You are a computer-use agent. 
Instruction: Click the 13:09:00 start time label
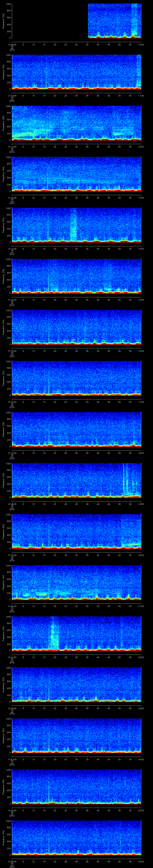[x=12, y=44]
